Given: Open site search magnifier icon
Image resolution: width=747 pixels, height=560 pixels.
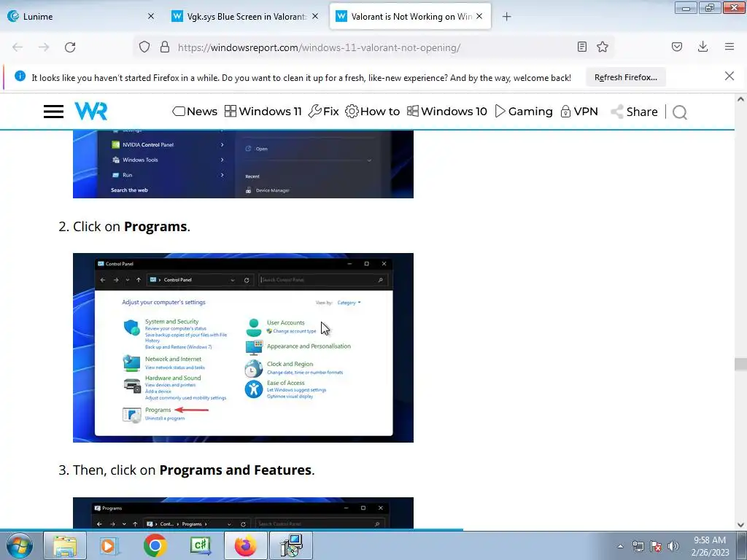Looking at the screenshot, I should pos(680,112).
